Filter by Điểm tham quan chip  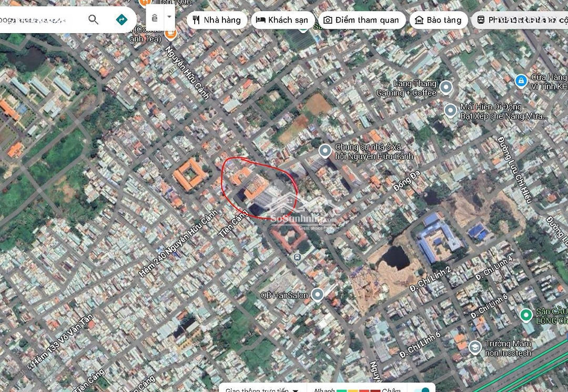coord(361,20)
